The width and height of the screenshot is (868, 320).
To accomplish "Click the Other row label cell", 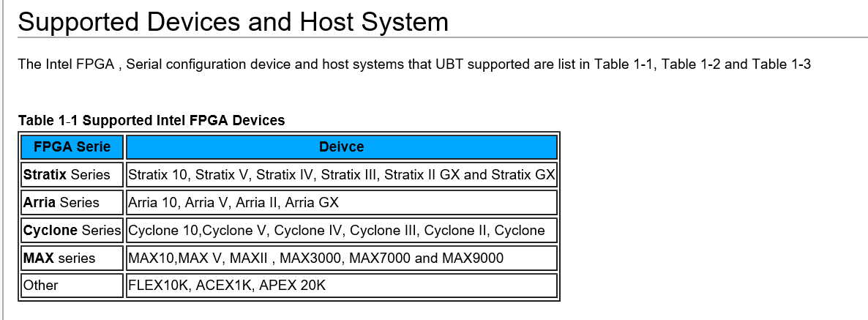I will click(72, 286).
